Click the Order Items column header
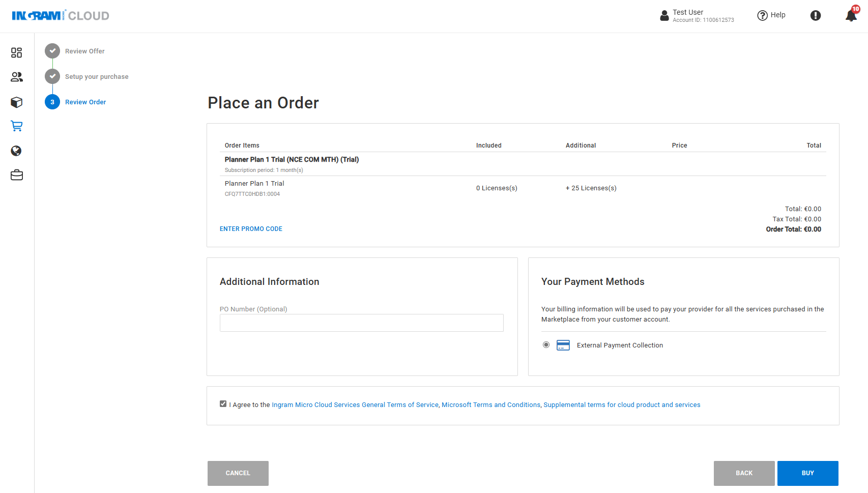 tap(242, 146)
